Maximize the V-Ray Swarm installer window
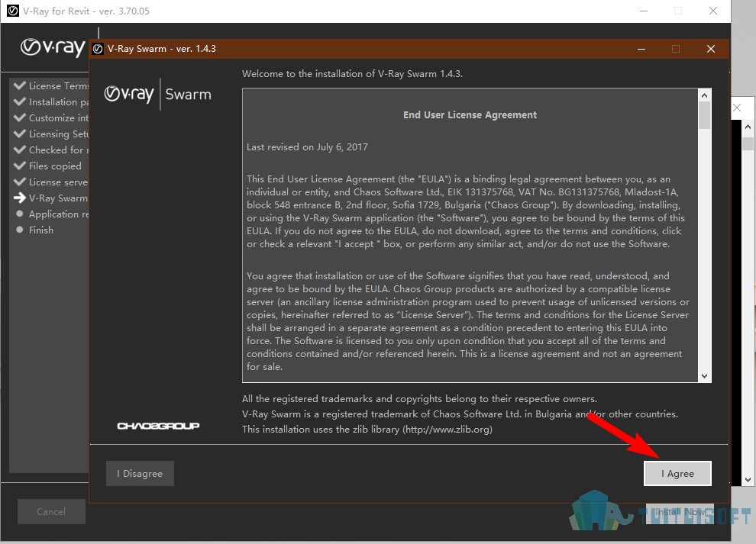This screenshot has width=756, height=544. [676, 49]
